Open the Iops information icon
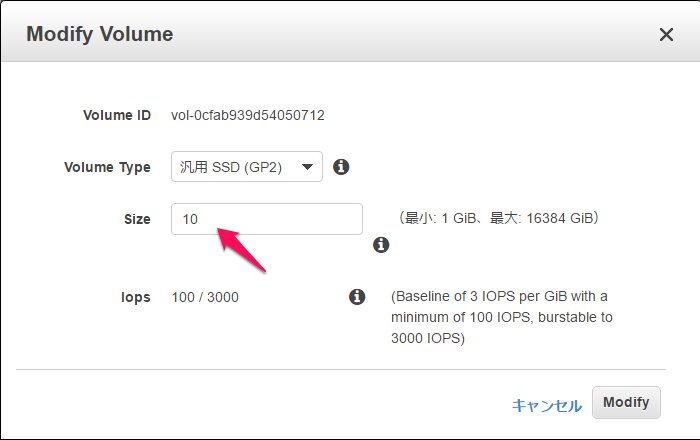The image size is (700, 440). coord(357,297)
